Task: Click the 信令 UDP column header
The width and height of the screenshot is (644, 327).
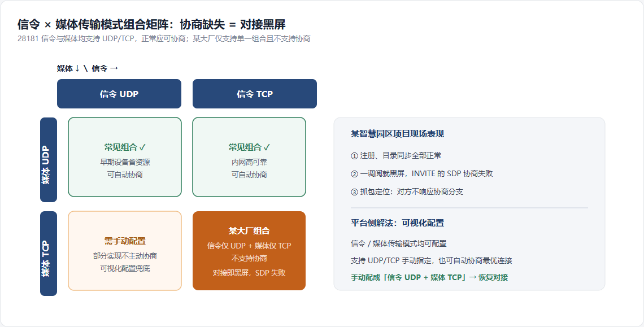Action: [119, 94]
